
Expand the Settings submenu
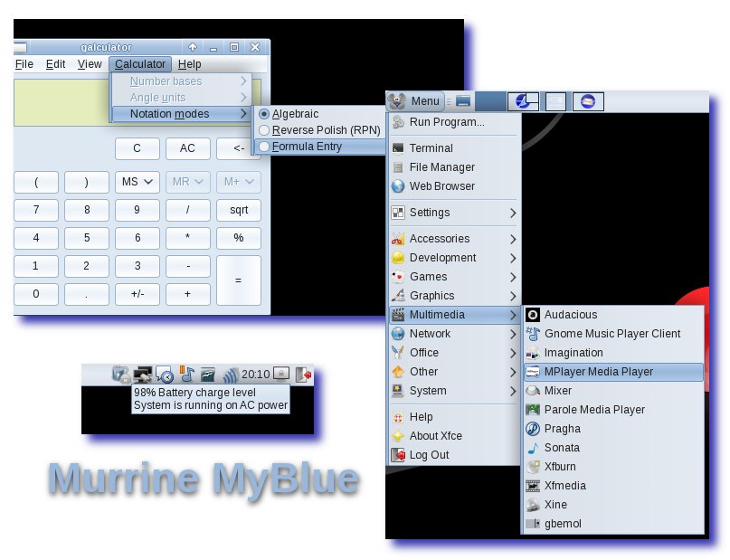pos(454,213)
